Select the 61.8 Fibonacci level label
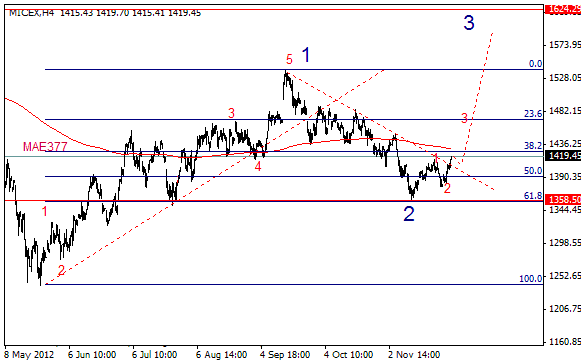Viewport: 581px width, 361px height. tap(533, 195)
